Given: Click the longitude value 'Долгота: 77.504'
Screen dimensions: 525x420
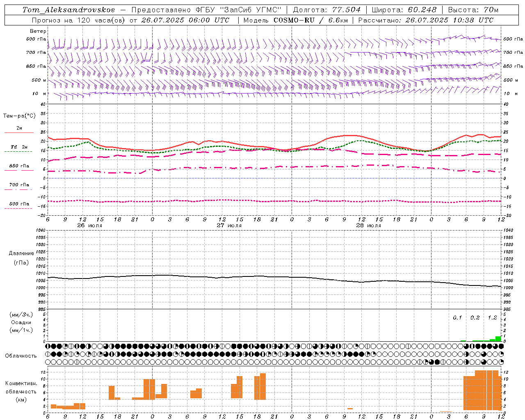Looking at the screenshot, I should pyautogui.click(x=327, y=10).
